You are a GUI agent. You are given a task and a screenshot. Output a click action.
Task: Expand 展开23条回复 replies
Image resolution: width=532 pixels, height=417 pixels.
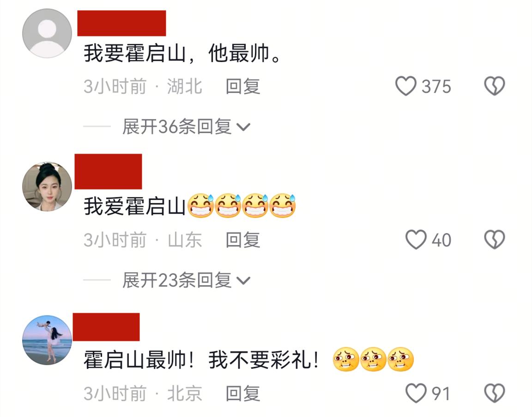[x=186, y=280]
